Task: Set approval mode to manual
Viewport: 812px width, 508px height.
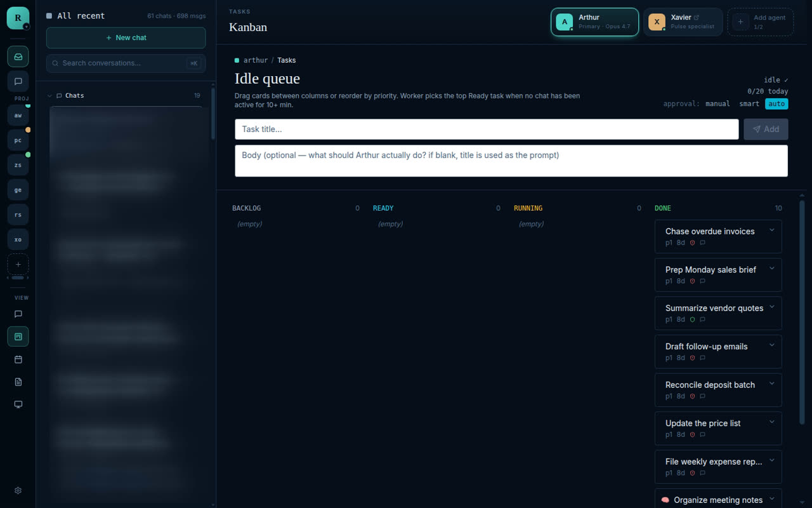Action: click(717, 104)
